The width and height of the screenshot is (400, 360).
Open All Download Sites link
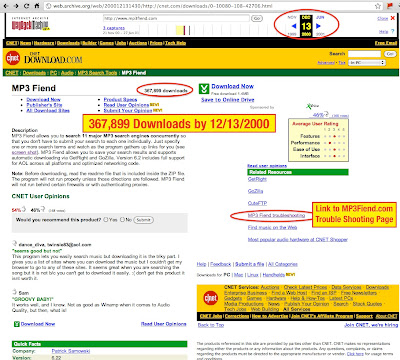click(48, 110)
